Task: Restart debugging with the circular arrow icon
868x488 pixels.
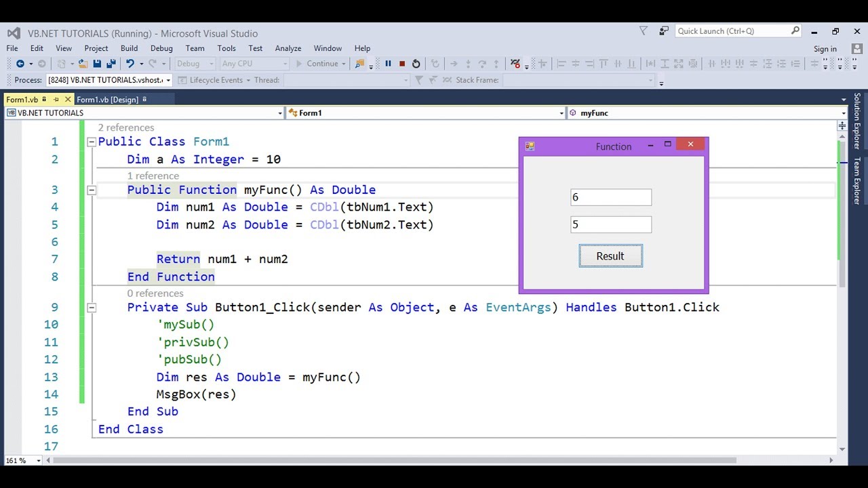Action: (416, 64)
